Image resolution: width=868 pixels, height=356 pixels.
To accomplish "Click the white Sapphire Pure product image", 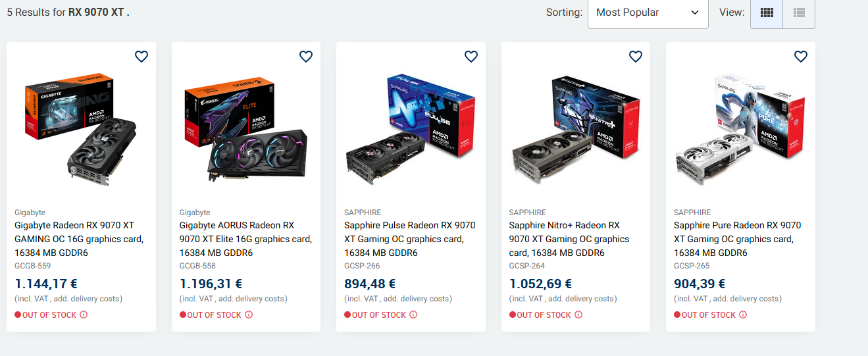I will tap(740, 132).
